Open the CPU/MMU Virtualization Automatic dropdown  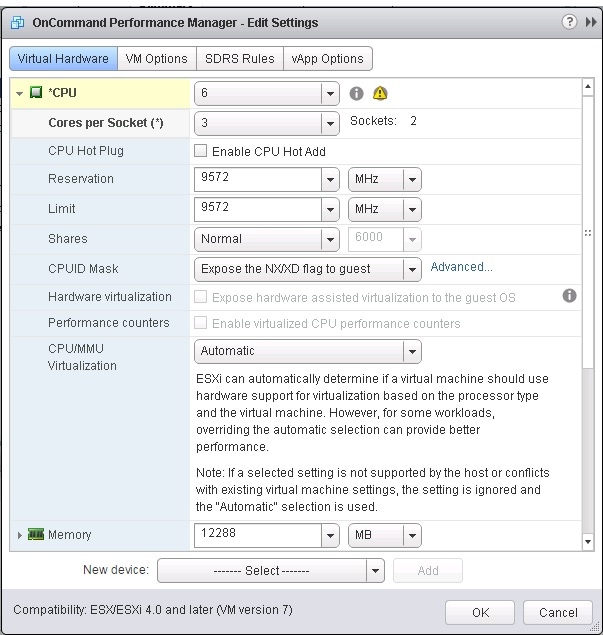308,351
